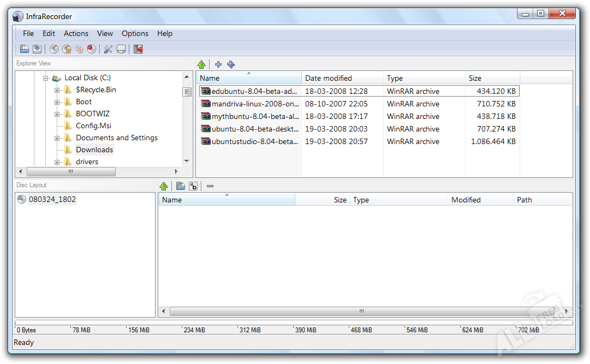
Task: Click the red arrow exit icon
Action: click(x=138, y=49)
